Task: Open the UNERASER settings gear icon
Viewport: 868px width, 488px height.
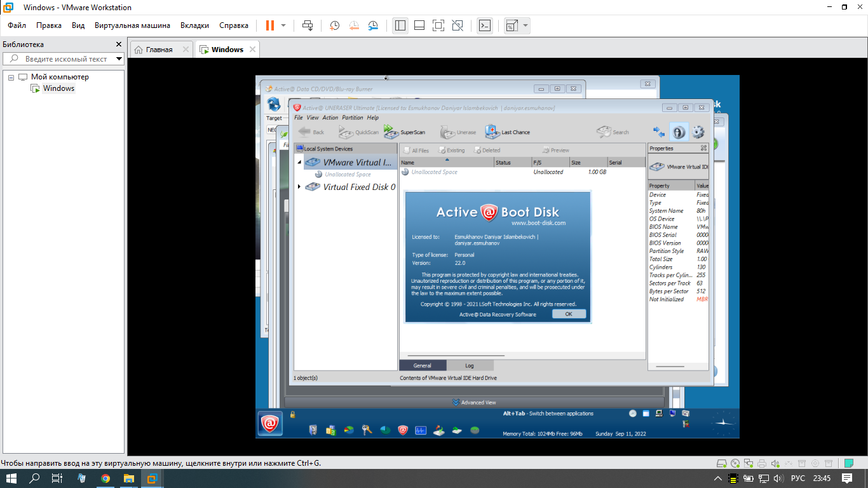Action: (x=698, y=132)
